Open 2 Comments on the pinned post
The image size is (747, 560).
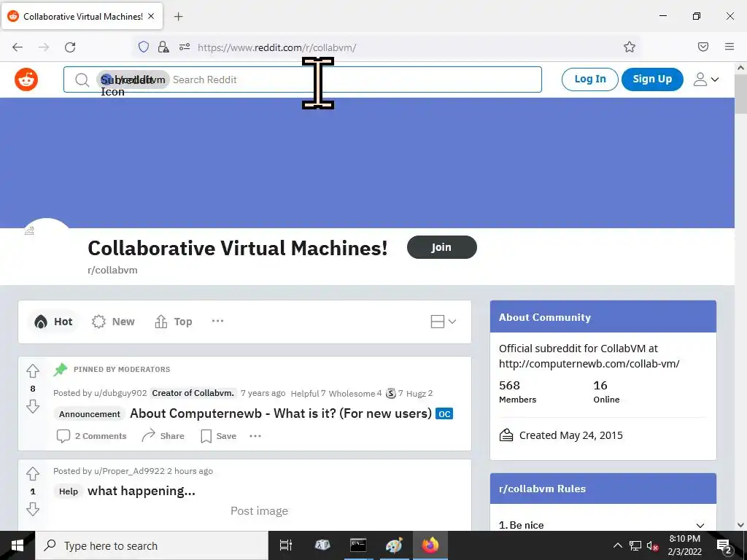[x=91, y=436]
